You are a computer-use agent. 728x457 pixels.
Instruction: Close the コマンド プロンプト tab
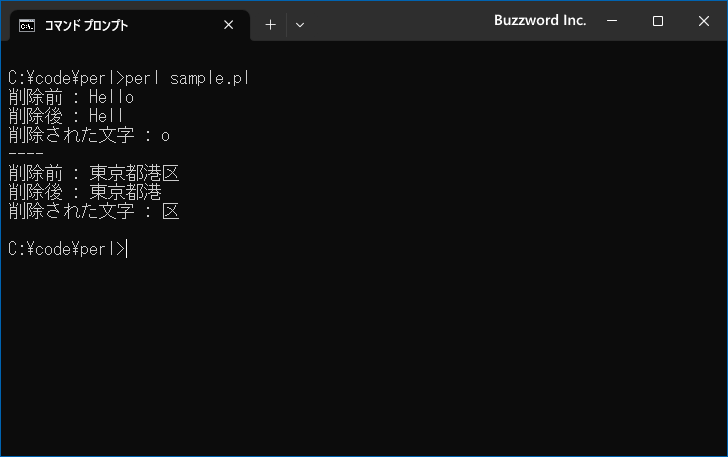(228, 25)
